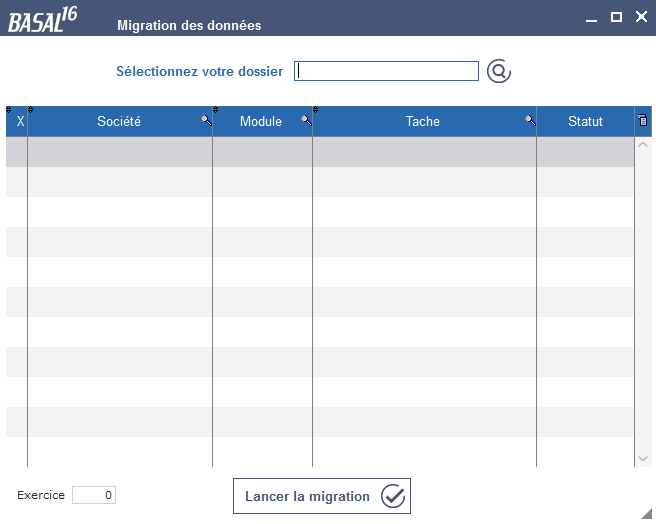Focus the Sélectionnez votre dossier input field
656x524 pixels.
coord(386,71)
